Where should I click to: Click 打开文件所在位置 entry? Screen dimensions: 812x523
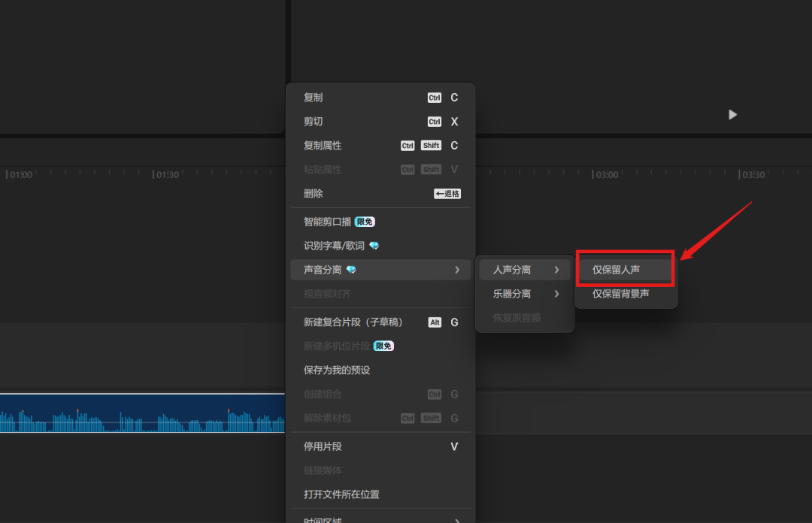(x=342, y=494)
